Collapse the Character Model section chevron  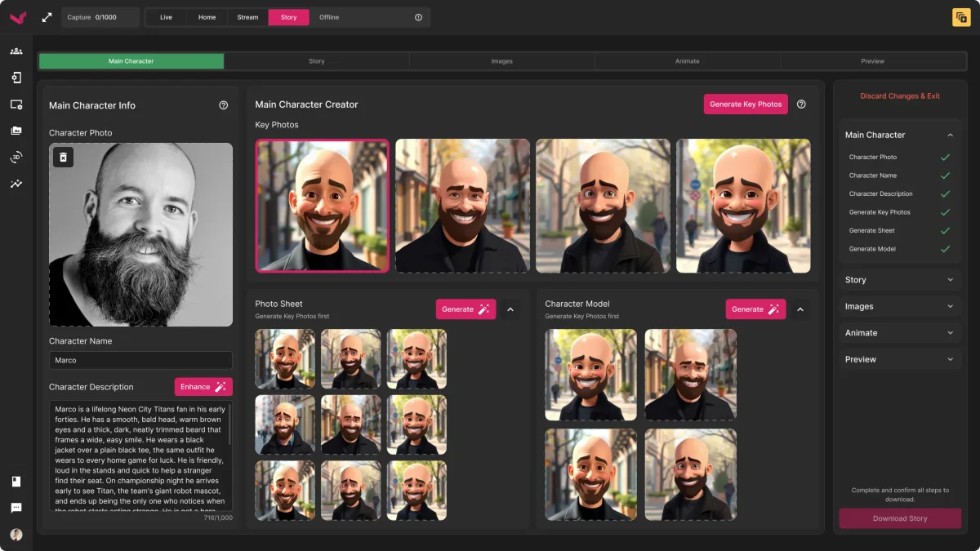pyautogui.click(x=800, y=309)
